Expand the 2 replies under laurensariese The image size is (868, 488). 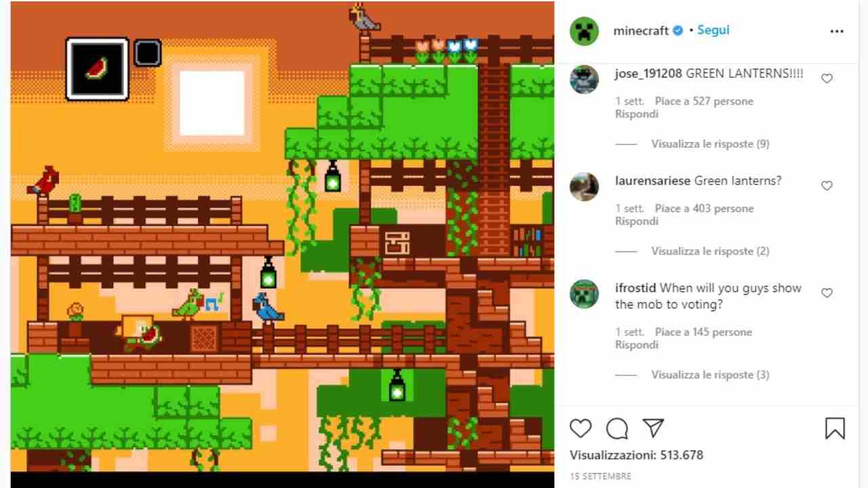point(710,251)
